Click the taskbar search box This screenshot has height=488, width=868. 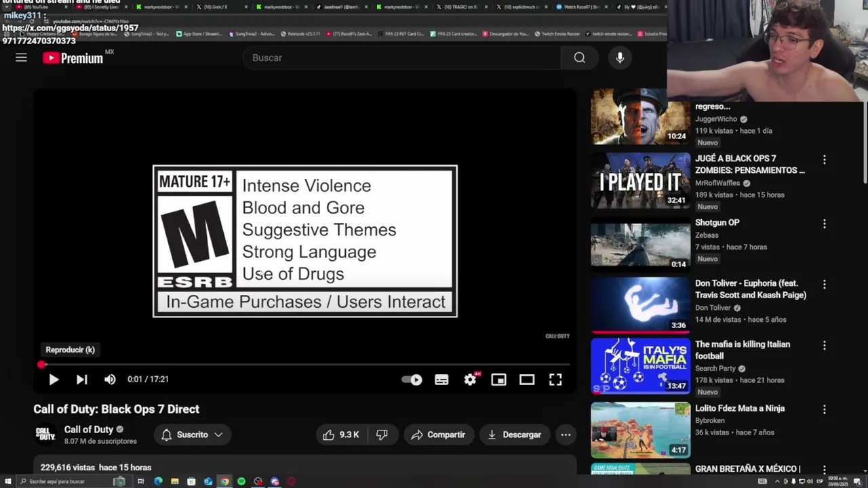click(x=74, y=481)
